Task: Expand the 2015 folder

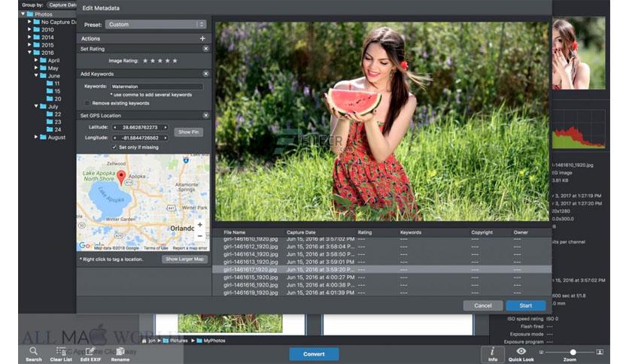Action: click(29, 45)
